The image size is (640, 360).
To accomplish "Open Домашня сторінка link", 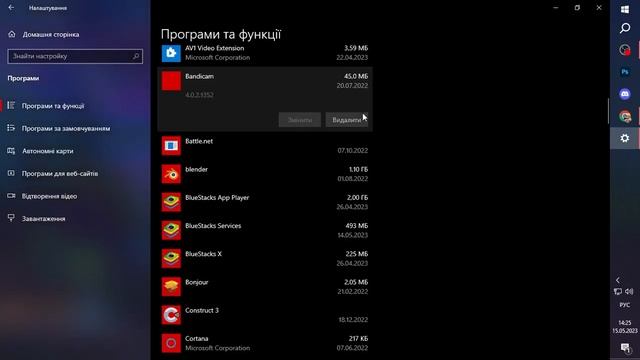I will point(51,34).
